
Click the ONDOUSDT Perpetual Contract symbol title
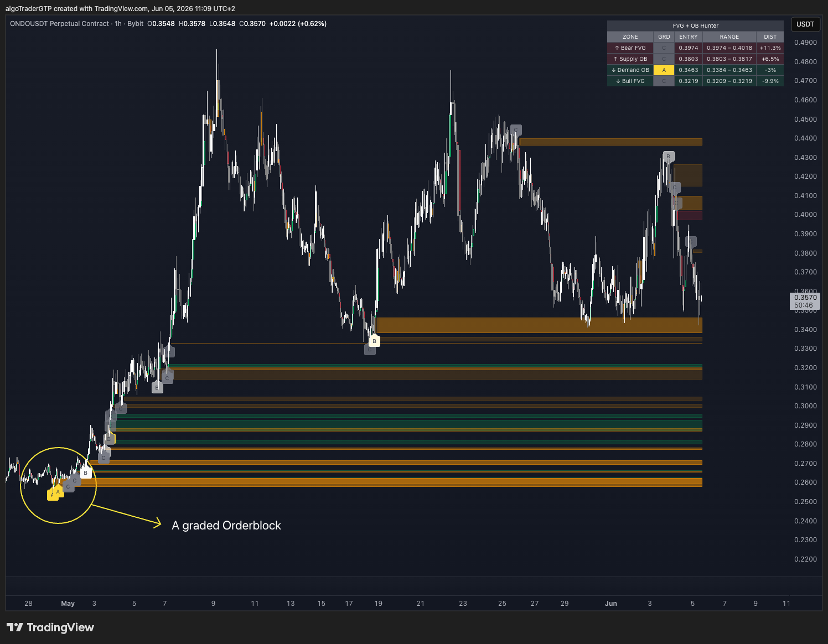(x=59, y=24)
